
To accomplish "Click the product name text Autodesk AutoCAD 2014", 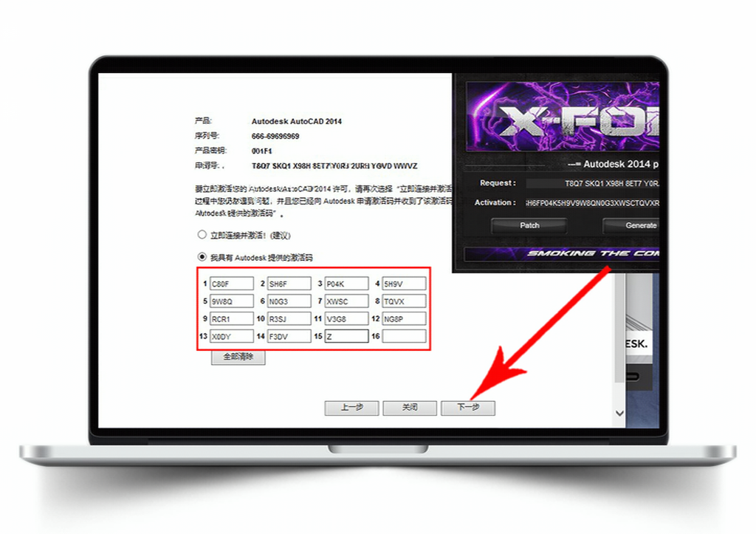I will tap(297, 121).
